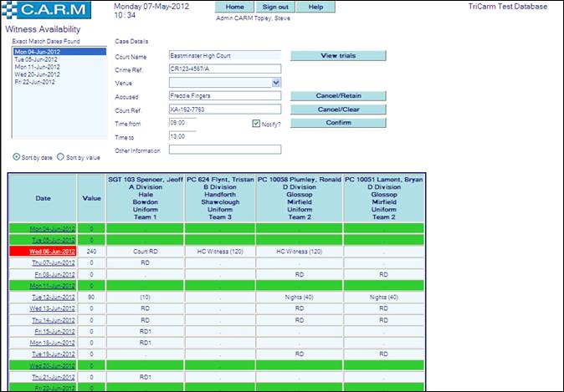Image resolution: width=564 pixels, height=392 pixels.
Task: Select Sort by value radio button
Action: pyautogui.click(x=61, y=157)
